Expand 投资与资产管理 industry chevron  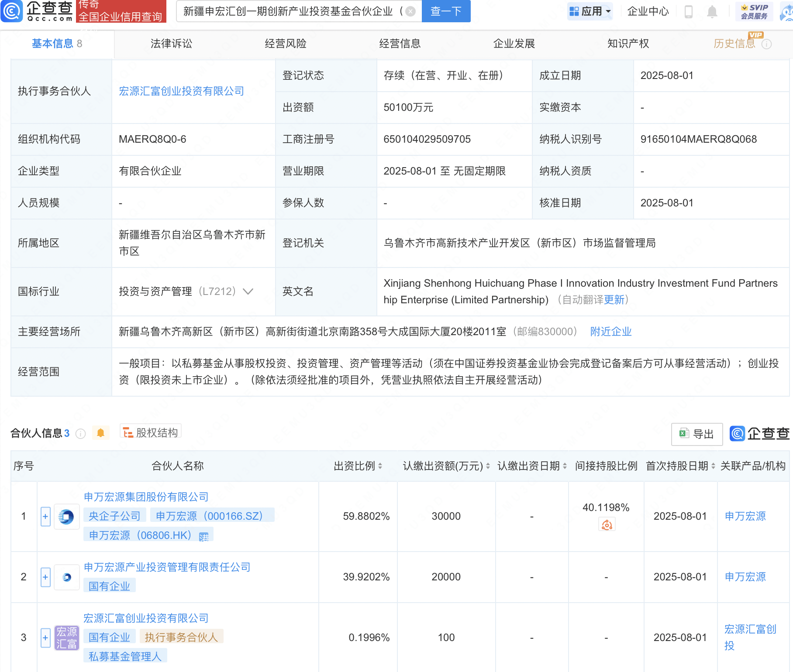click(x=248, y=291)
